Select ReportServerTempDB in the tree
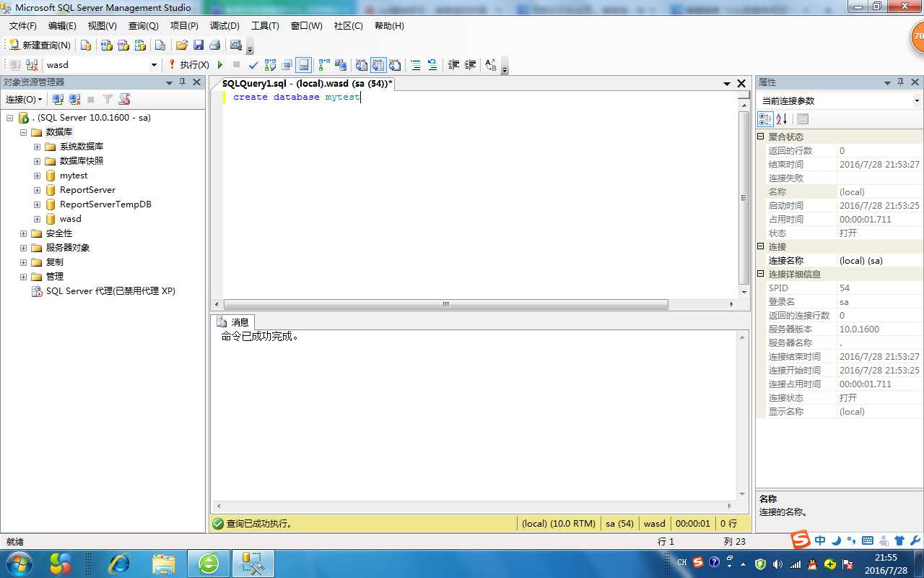 [x=105, y=204]
